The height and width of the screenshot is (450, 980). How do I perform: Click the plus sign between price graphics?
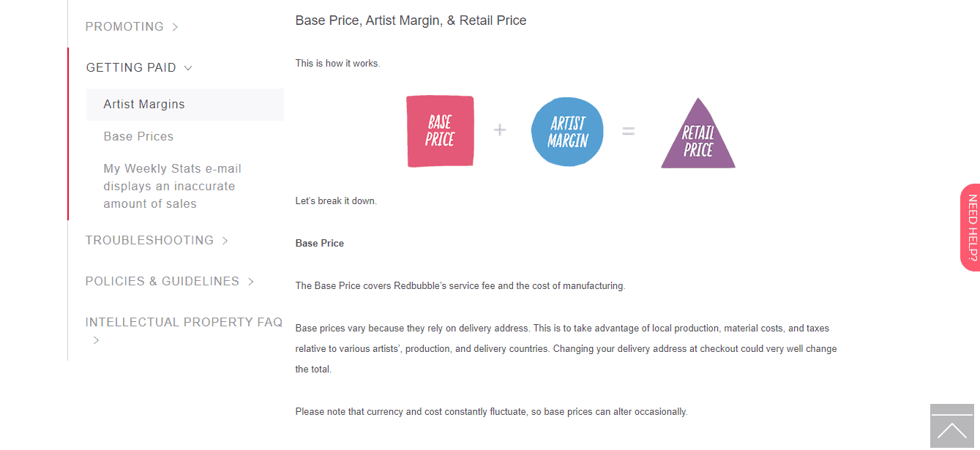point(499,130)
